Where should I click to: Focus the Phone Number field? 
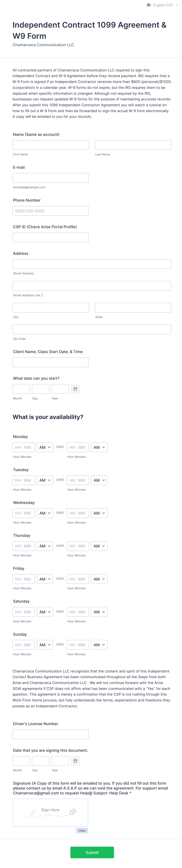tap(50, 211)
